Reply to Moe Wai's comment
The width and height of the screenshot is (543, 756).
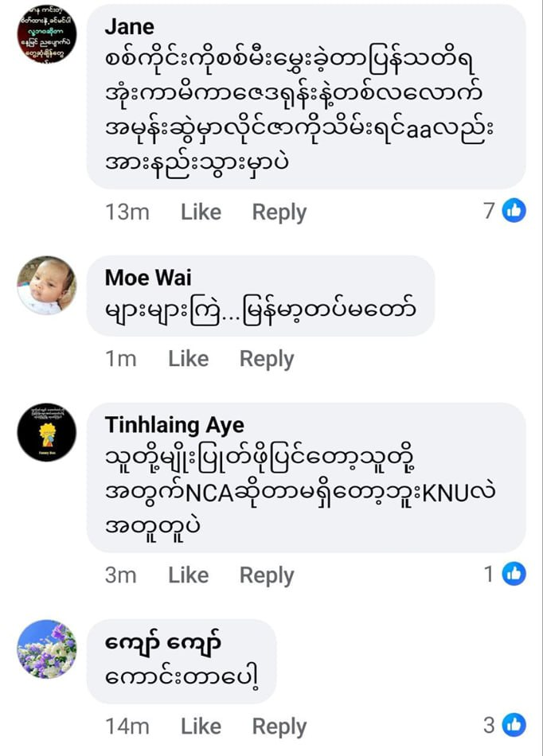coord(266,359)
